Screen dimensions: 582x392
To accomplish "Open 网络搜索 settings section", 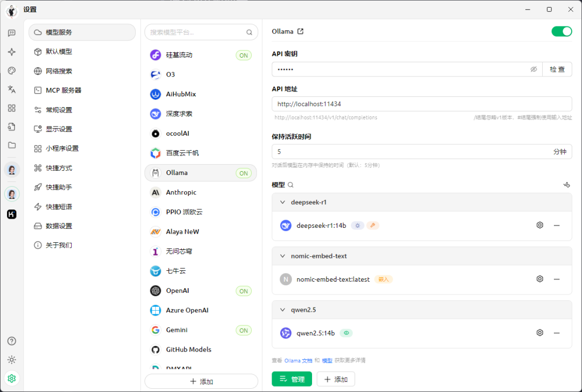I will (x=82, y=71).
